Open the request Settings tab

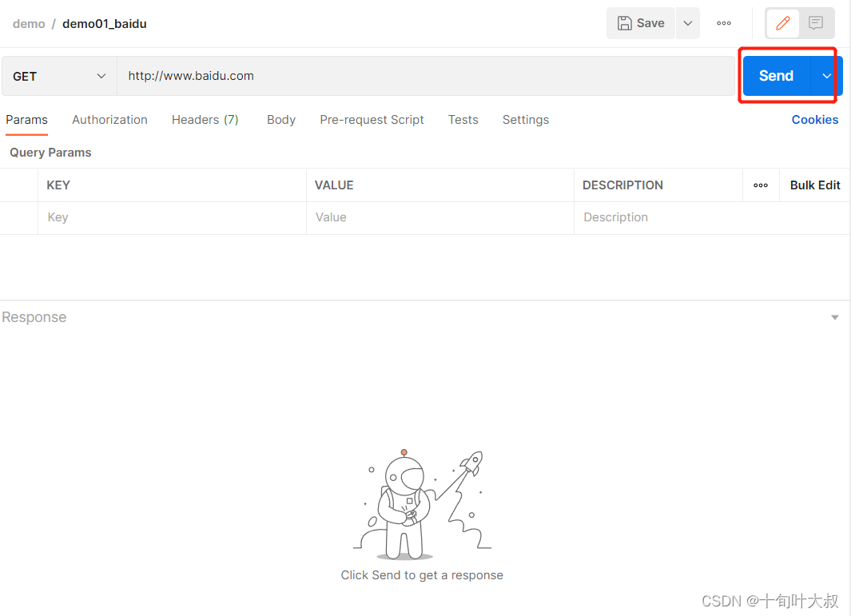tap(525, 120)
